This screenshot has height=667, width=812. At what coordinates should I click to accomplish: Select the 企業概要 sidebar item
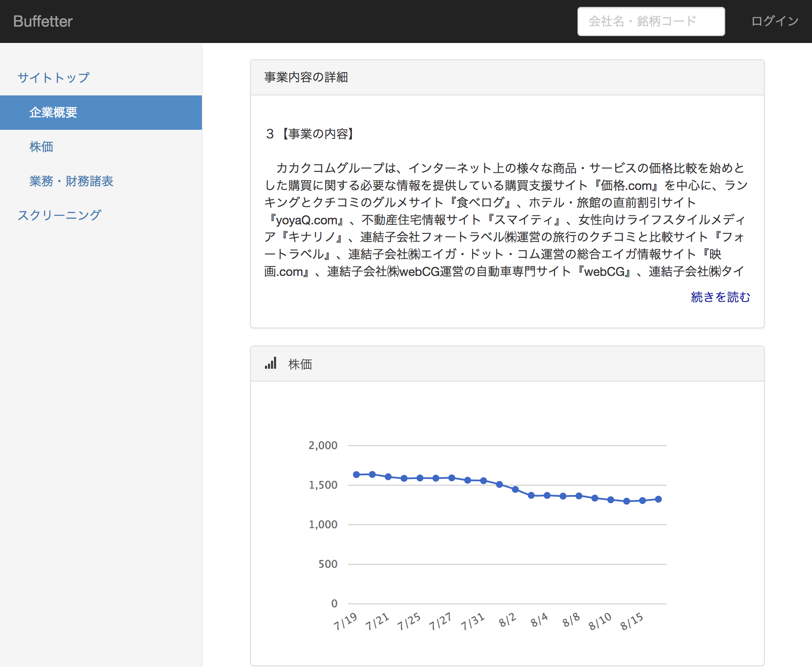click(x=53, y=113)
